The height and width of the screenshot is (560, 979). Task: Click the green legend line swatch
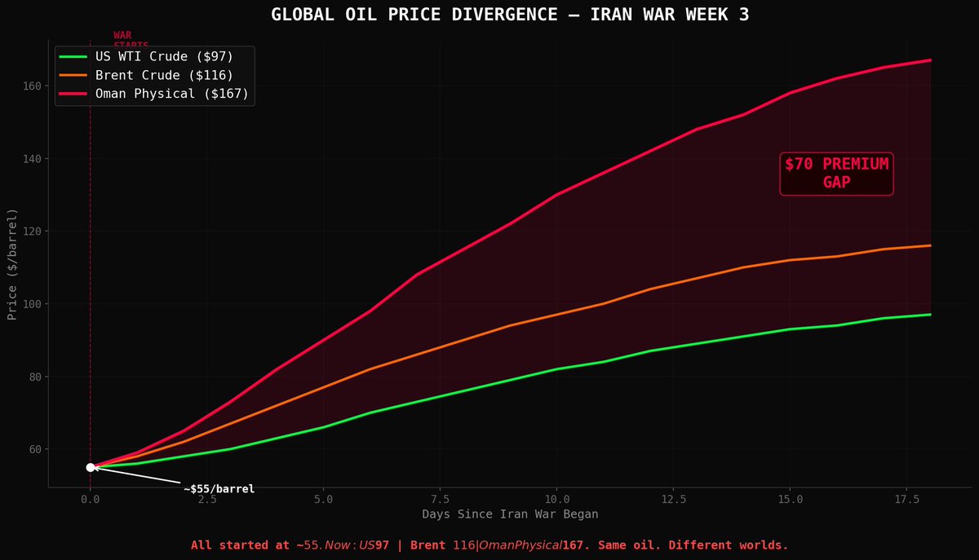[73, 56]
